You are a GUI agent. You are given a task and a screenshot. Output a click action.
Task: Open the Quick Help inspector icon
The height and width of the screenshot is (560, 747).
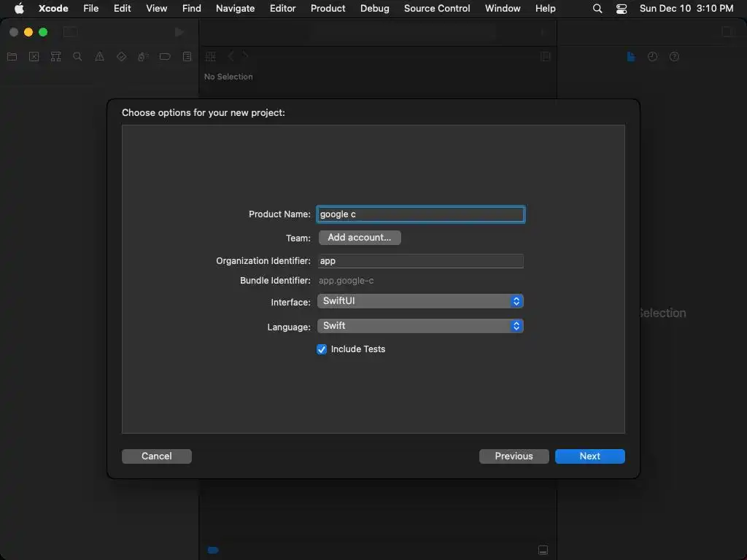tap(674, 57)
